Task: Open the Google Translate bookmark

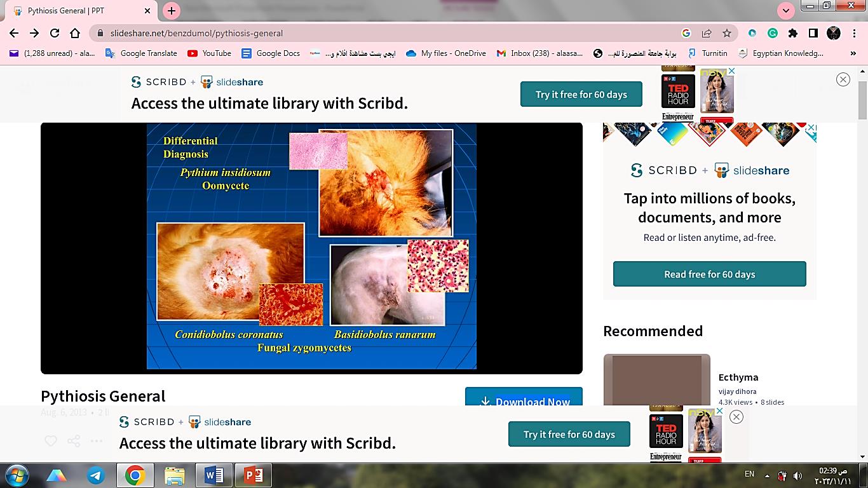Action: pyautogui.click(x=141, y=53)
